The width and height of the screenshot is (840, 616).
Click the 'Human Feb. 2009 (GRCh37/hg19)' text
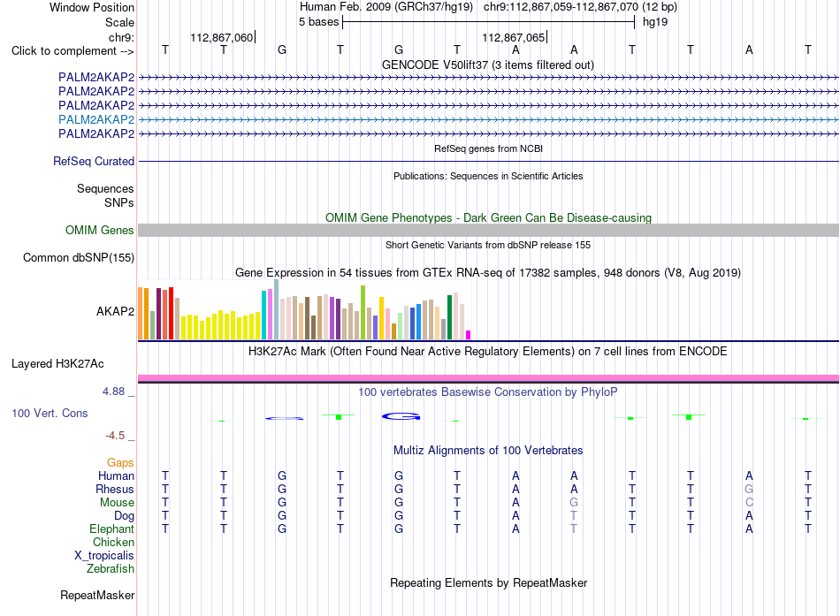click(386, 7)
